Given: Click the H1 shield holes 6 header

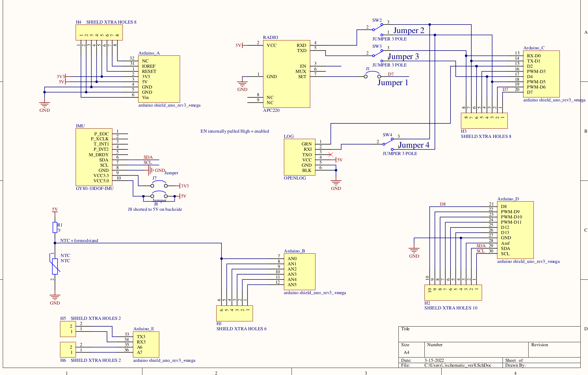Looking at the screenshot, I should tap(234, 313).
